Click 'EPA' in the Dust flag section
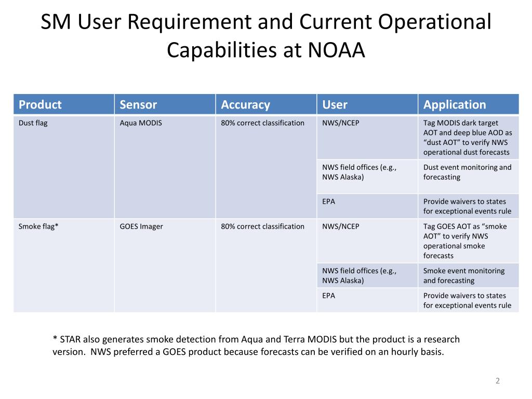This screenshot has height=399, width=532. pyautogui.click(x=367, y=206)
